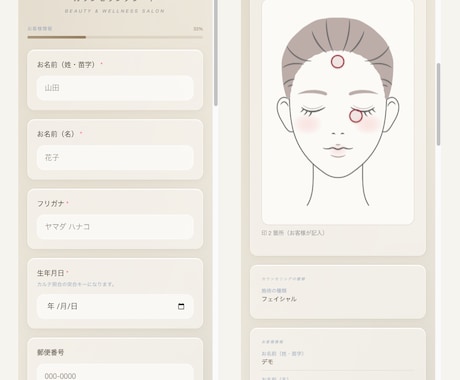Click the face illustration chart

click(338, 112)
